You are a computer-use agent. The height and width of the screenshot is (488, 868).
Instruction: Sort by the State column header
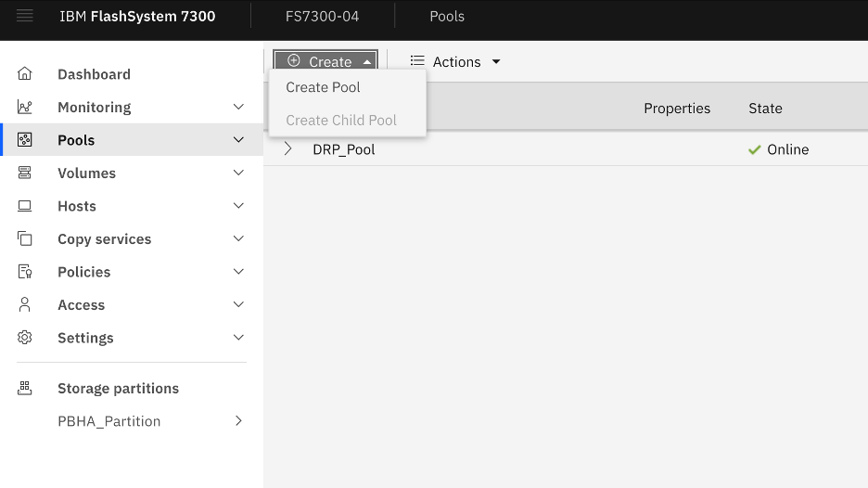point(765,109)
